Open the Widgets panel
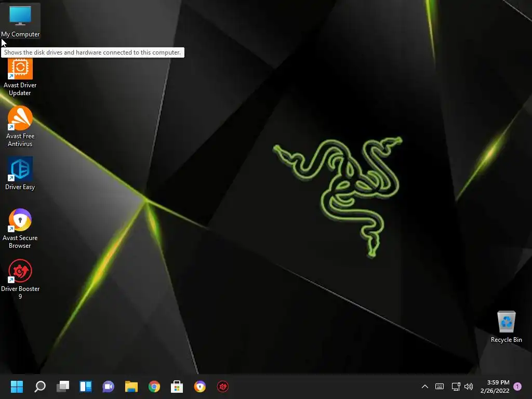Viewport: 532px width, 399px height. pyautogui.click(x=86, y=387)
